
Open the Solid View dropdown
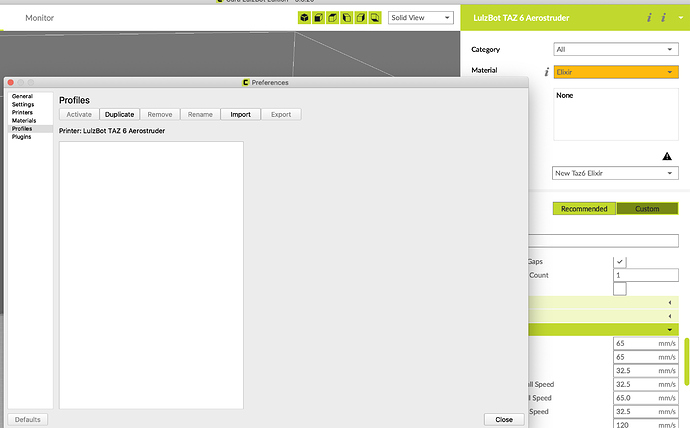point(421,18)
